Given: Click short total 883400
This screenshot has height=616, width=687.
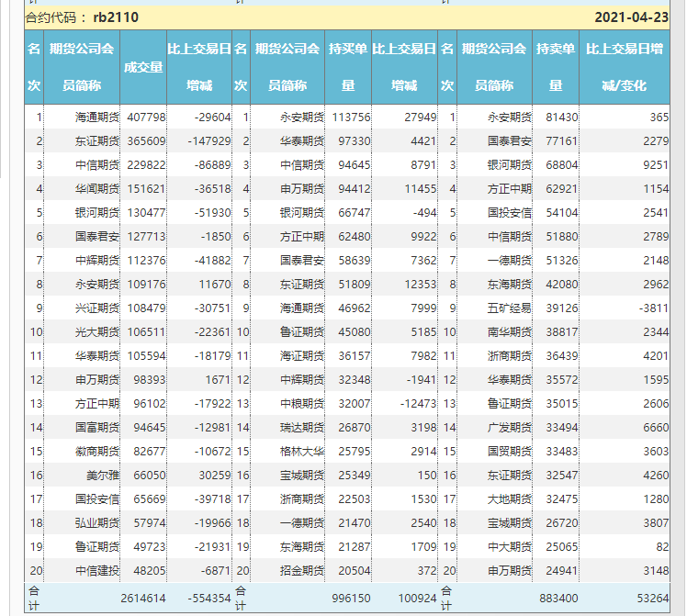Looking at the screenshot, I should 559,599.
